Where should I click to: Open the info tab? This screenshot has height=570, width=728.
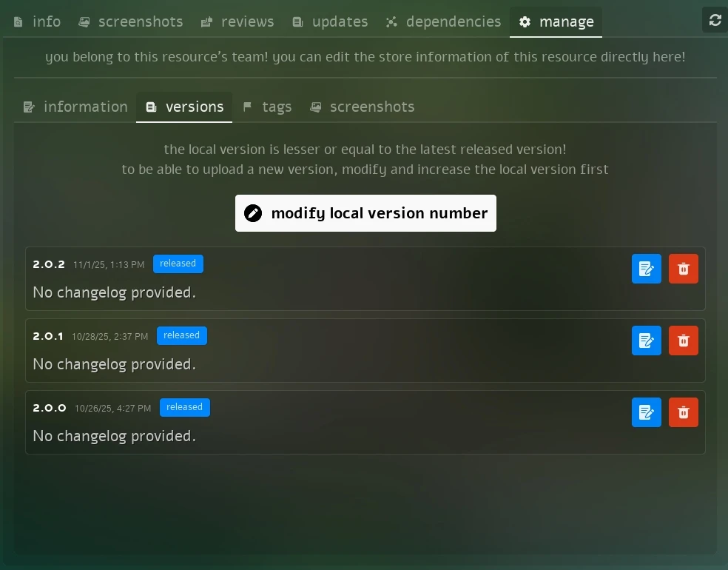[38, 22]
